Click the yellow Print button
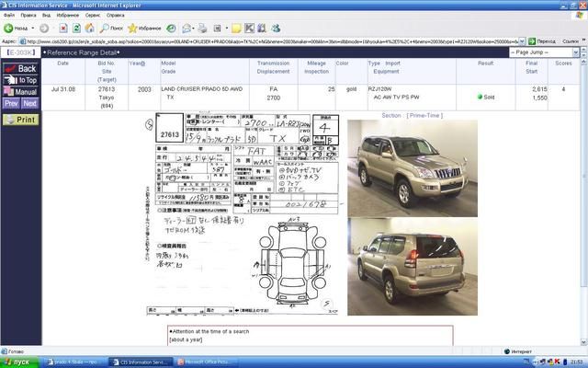588x368 pixels. click(x=20, y=120)
